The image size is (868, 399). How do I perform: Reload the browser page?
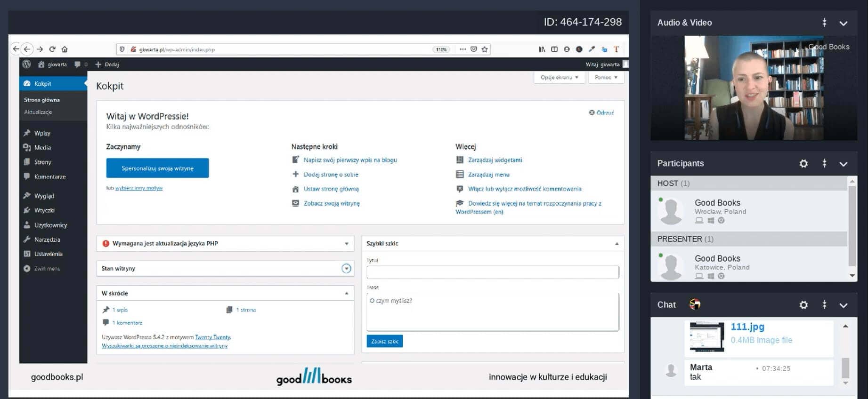52,49
